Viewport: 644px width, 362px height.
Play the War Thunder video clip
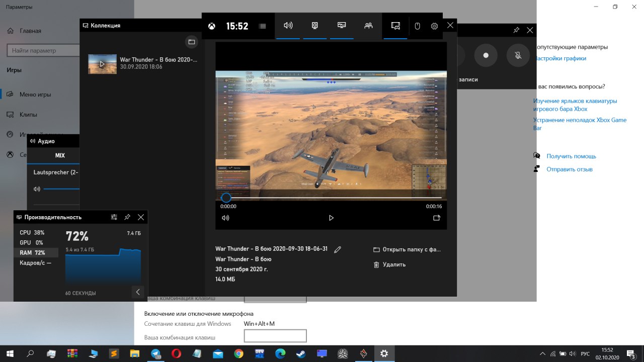331,218
